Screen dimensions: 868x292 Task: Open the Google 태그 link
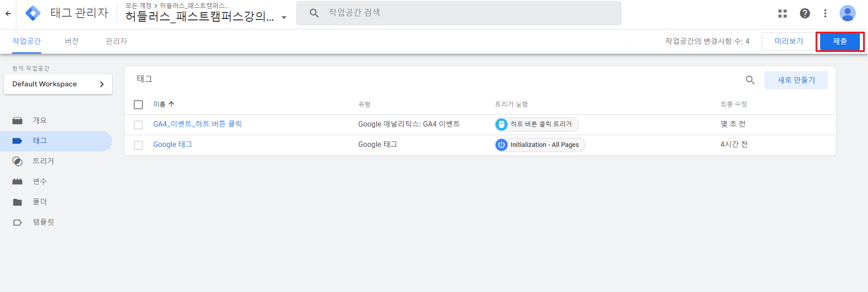(x=173, y=144)
